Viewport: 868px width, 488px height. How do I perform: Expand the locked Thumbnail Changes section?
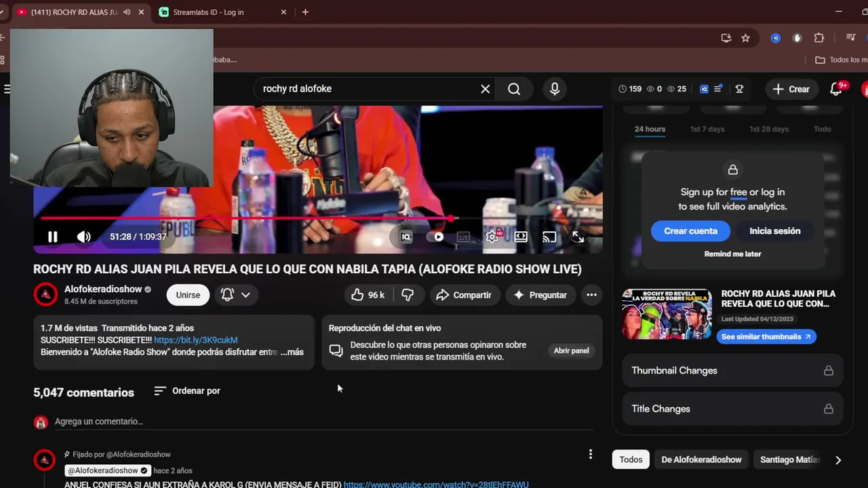click(732, 371)
